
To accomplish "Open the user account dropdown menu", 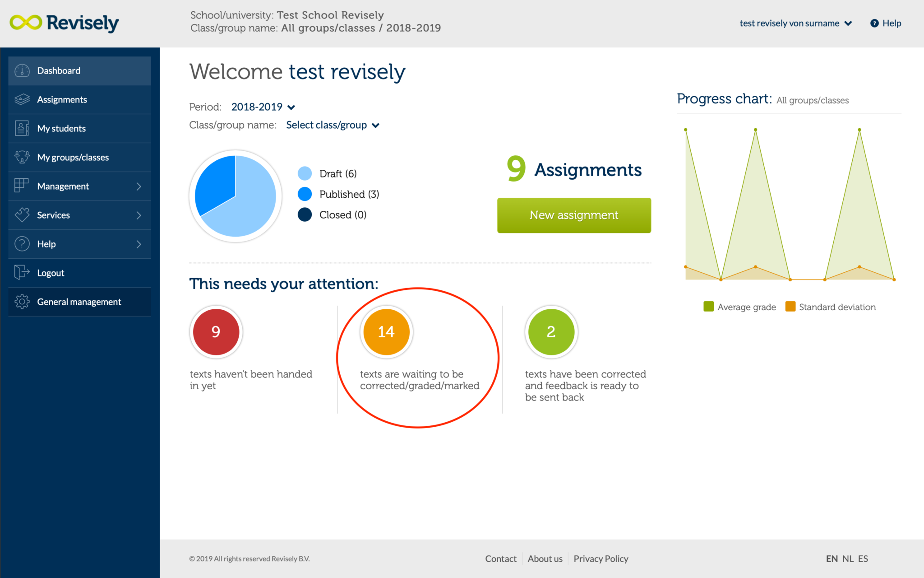I will tap(795, 23).
